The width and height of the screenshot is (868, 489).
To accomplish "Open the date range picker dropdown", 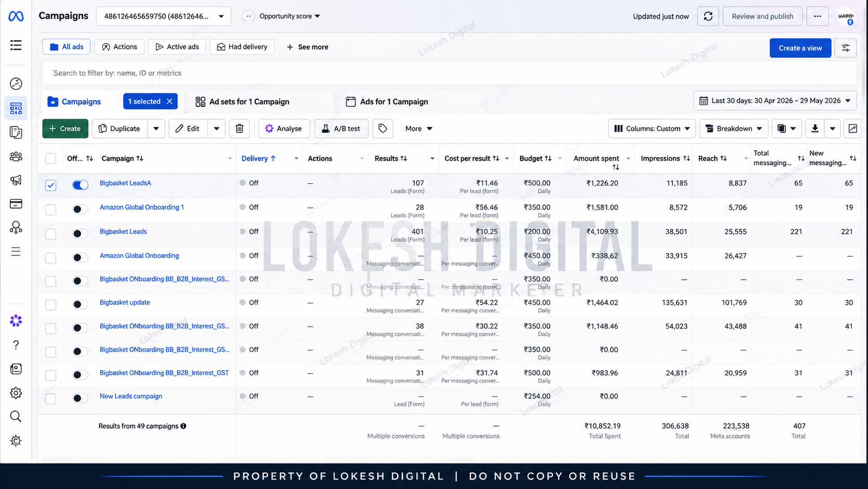I will [775, 101].
